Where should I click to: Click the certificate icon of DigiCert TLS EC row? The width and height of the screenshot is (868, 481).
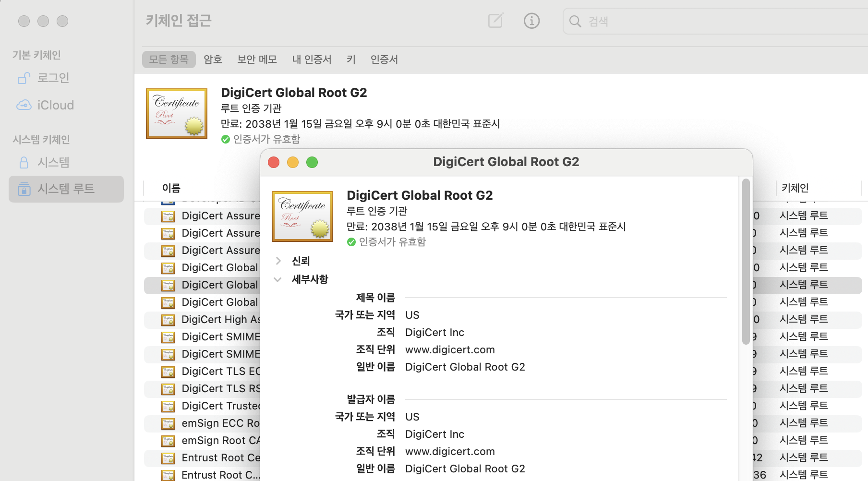[168, 372]
